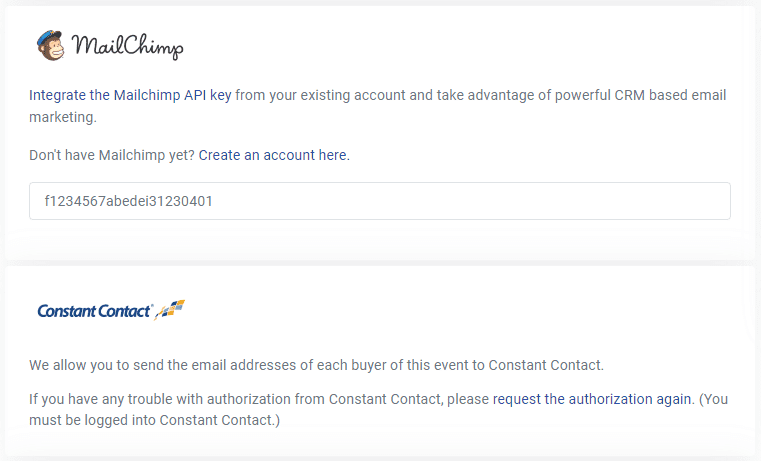The image size is (761, 461).
Task: Click the "Don't have Mailchimp yet?" text
Action: pyautogui.click(x=112, y=155)
